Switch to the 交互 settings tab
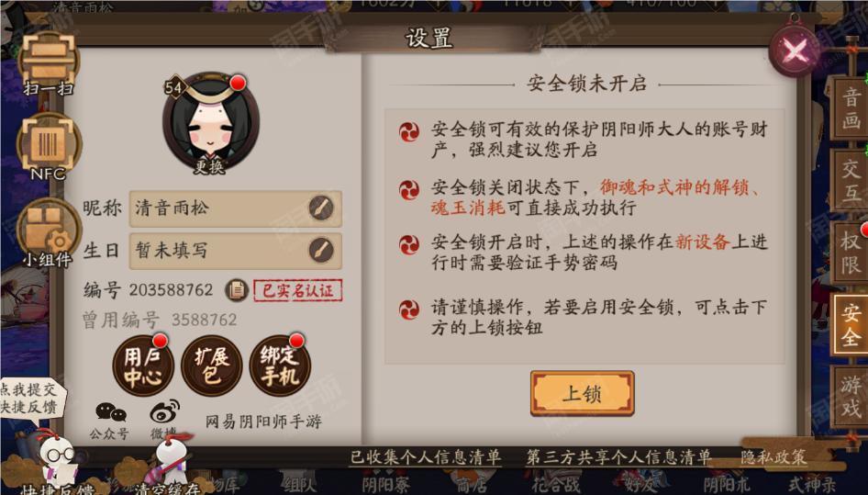Screen dimensions: 868x495 click(x=851, y=180)
